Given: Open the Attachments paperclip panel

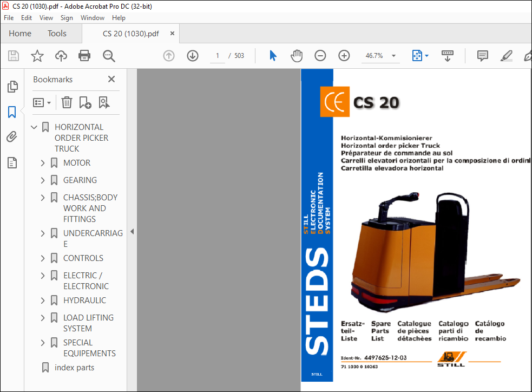Looking at the screenshot, I should click(12, 137).
